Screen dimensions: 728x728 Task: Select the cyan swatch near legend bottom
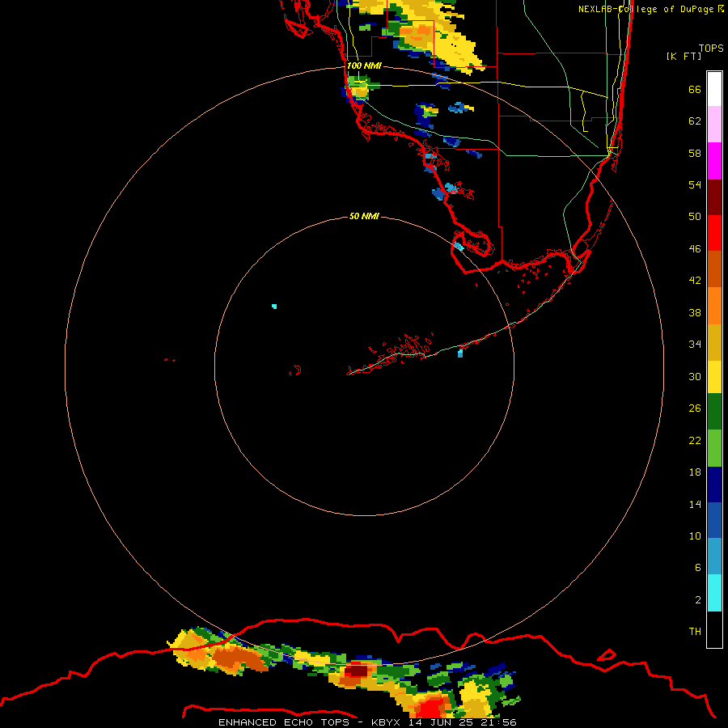pyautogui.click(x=714, y=593)
